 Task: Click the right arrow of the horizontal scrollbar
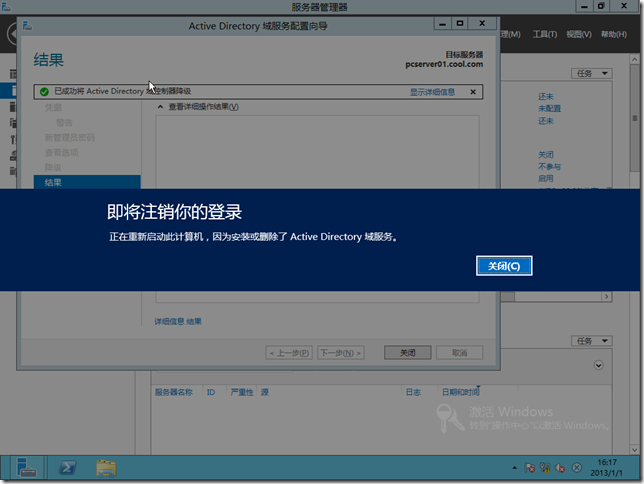click(x=607, y=296)
